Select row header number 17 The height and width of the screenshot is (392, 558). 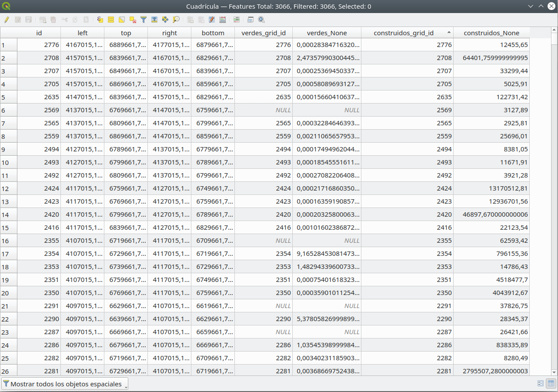click(9, 254)
